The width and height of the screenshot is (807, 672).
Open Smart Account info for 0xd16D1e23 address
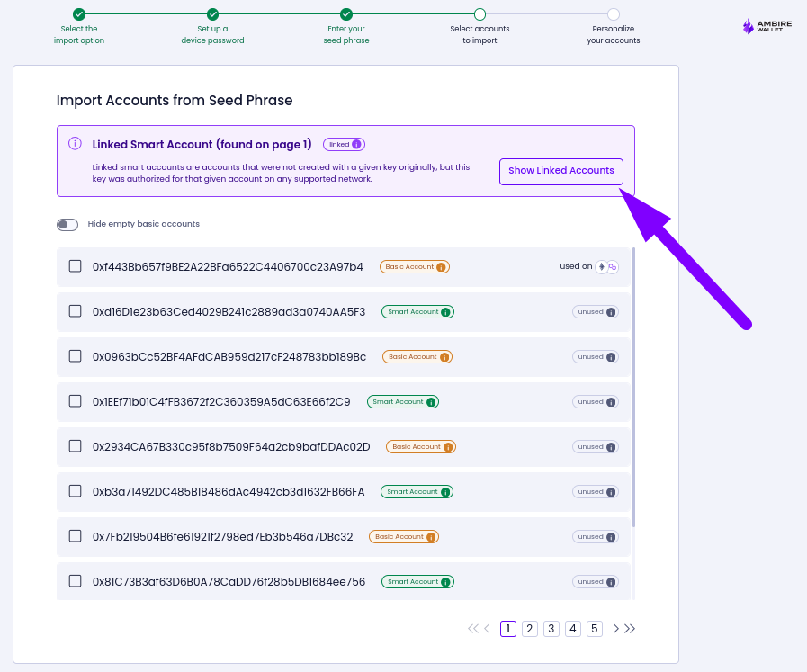pos(445,312)
